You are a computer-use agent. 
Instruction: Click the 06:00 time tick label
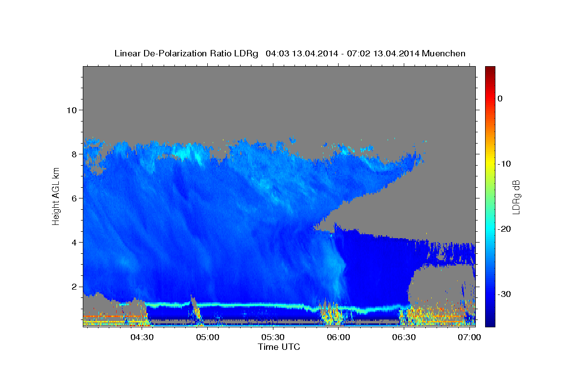click(x=339, y=338)
